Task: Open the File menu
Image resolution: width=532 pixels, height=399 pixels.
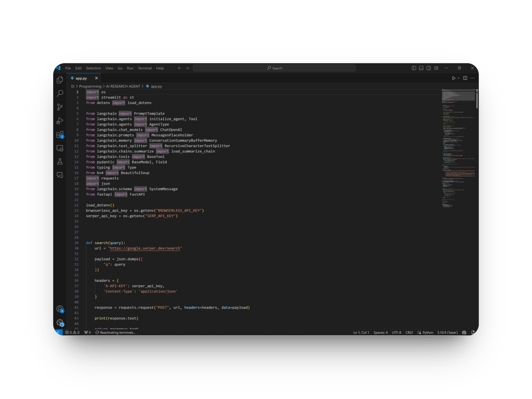Action: [68, 68]
